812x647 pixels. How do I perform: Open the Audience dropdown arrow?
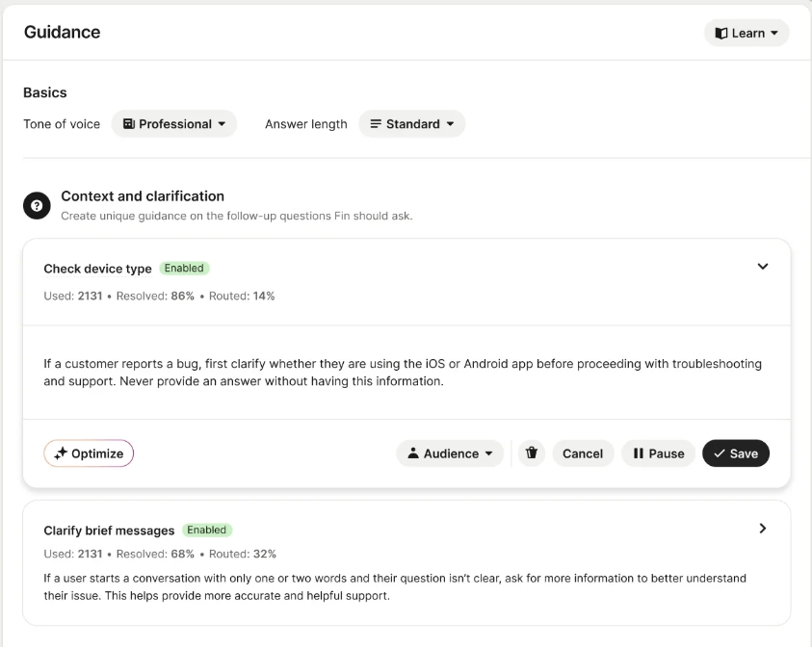(488, 453)
